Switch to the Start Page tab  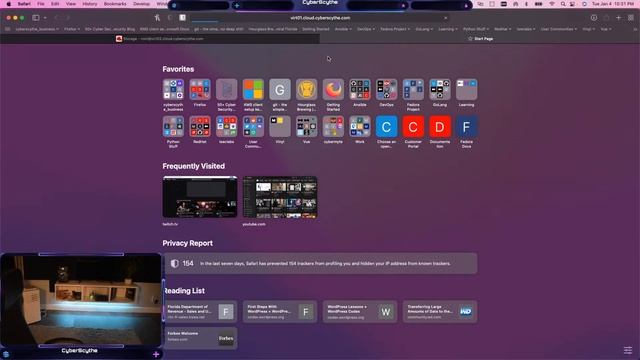tap(480, 39)
